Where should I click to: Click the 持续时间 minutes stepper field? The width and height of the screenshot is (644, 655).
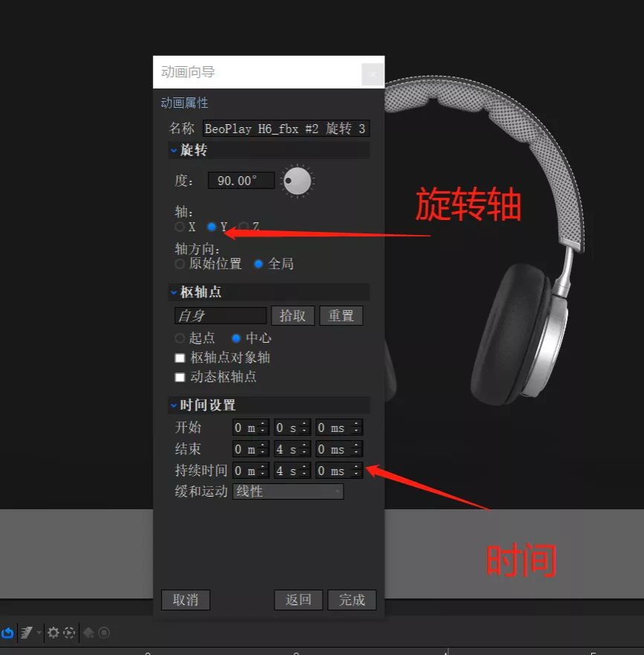click(251, 471)
